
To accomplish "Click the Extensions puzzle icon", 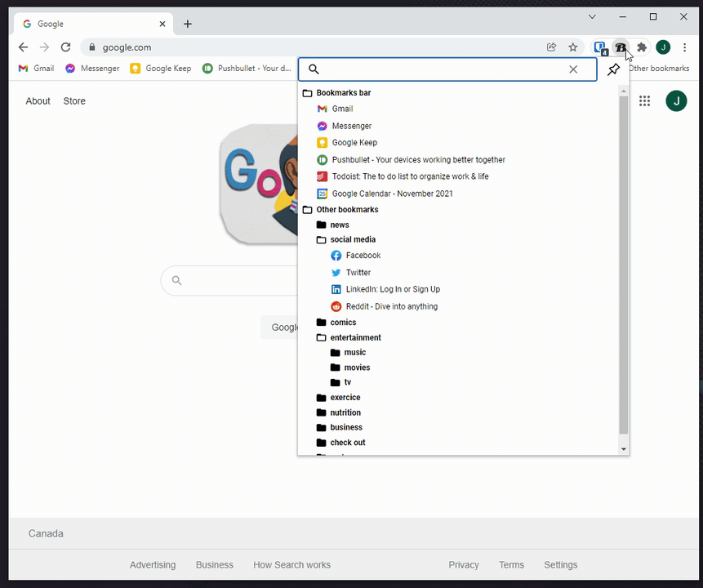I will point(641,47).
